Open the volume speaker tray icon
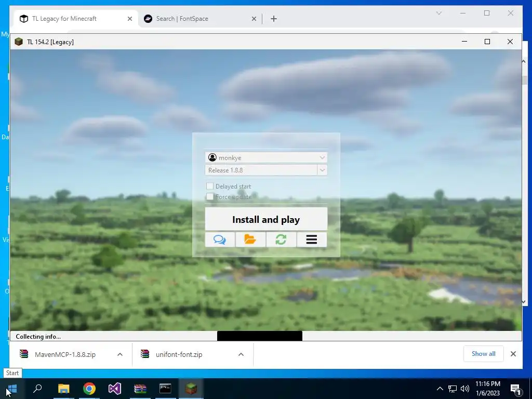The height and width of the screenshot is (399, 532). (465, 389)
